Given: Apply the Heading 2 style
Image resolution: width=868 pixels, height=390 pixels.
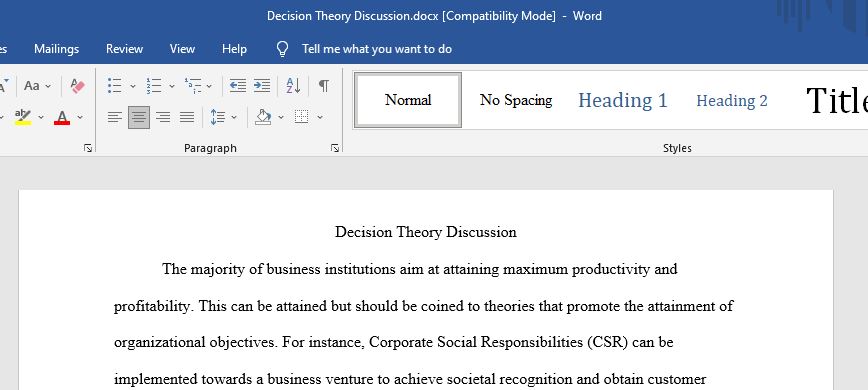Looking at the screenshot, I should click(732, 100).
